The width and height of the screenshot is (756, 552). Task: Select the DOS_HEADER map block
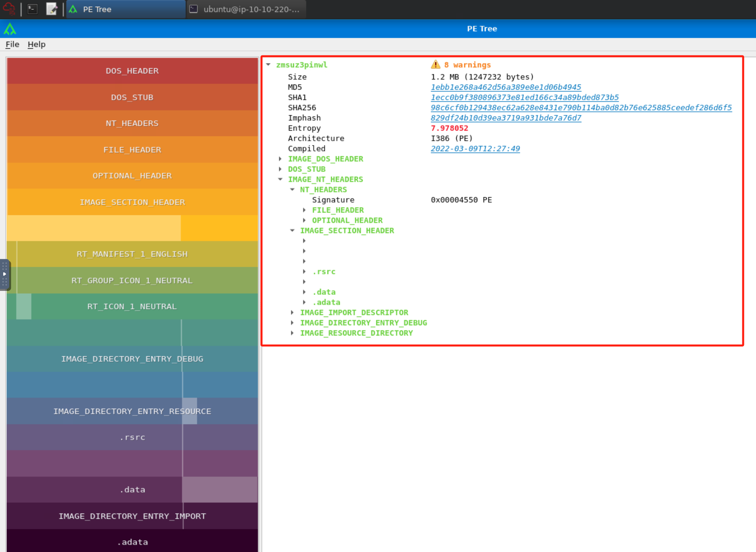tap(132, 71)
